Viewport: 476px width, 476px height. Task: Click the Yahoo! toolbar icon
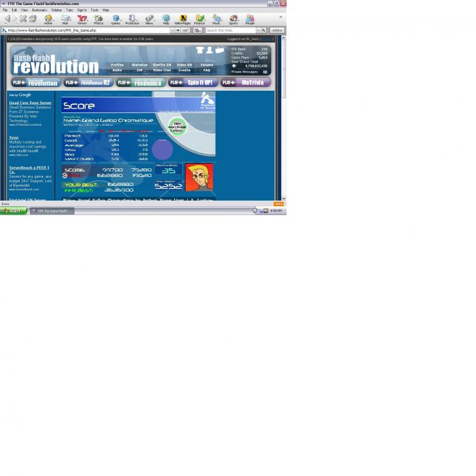tap(82, 19)
